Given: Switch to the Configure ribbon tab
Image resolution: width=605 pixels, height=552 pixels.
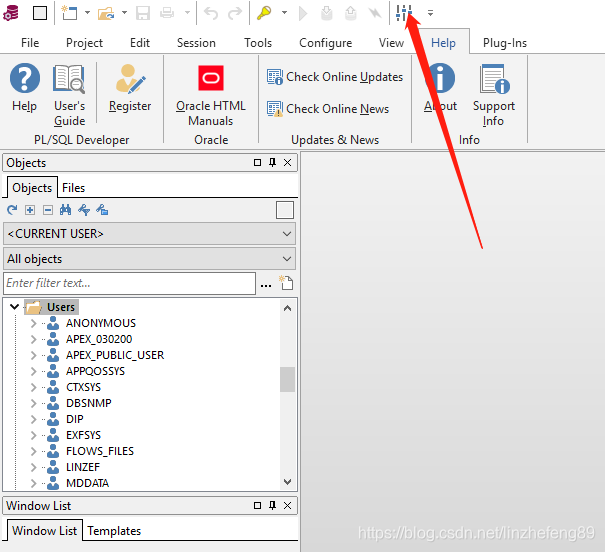Looking at the screenshot, I should 325,42.
